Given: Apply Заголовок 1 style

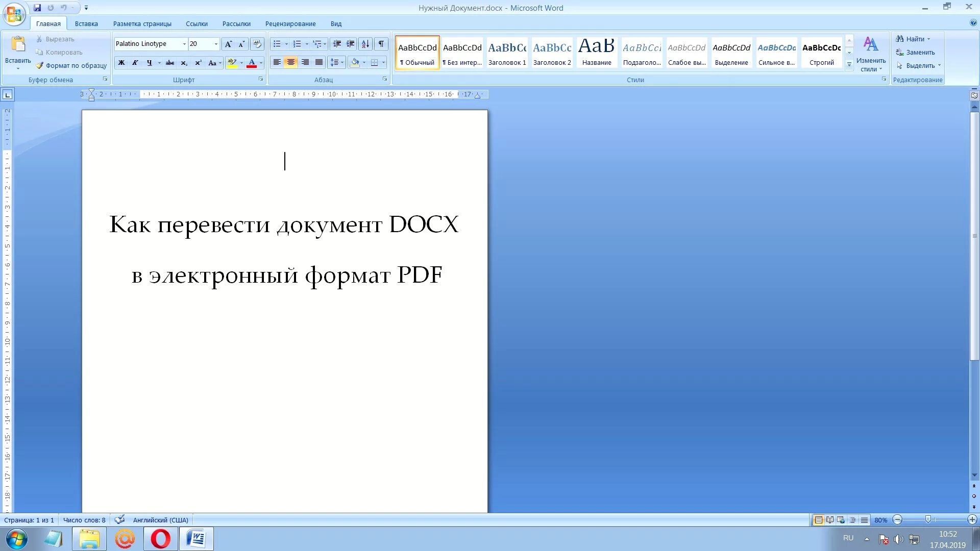Looking at the screenshot, I should [507, 53].
